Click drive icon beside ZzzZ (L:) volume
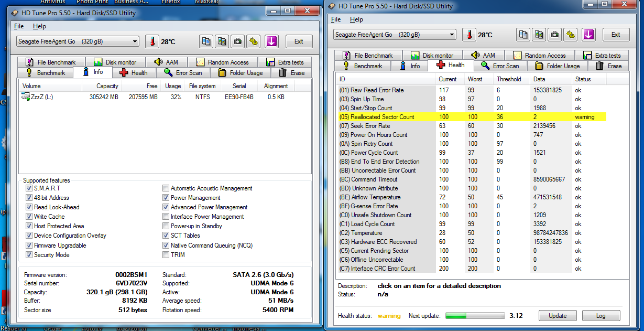The width and height of the screenshot is (644, 331). [25, 97]
